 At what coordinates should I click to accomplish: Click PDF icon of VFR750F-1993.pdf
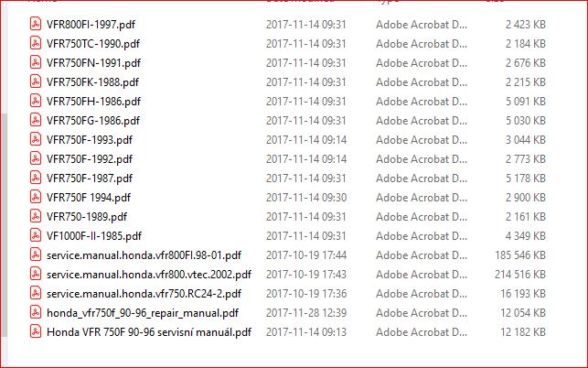coord(36,139)
